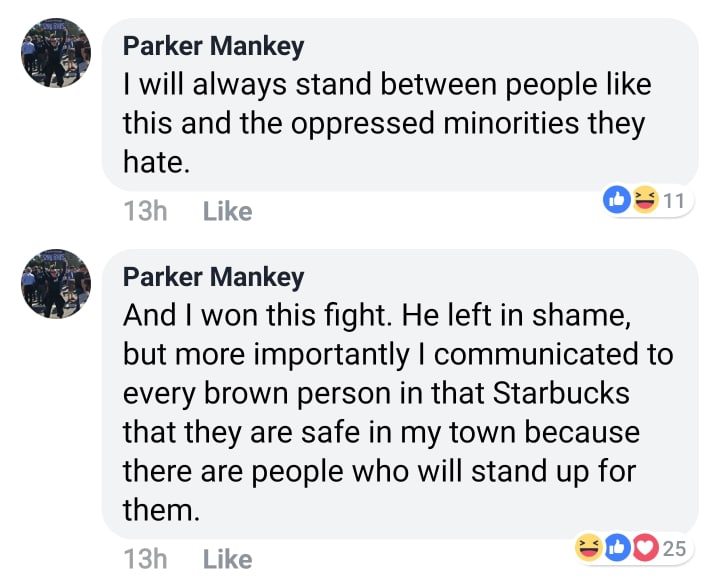702x581 pixels.
Task: Open Parker Mankey's name on the first comment
Action: (213, 45)
